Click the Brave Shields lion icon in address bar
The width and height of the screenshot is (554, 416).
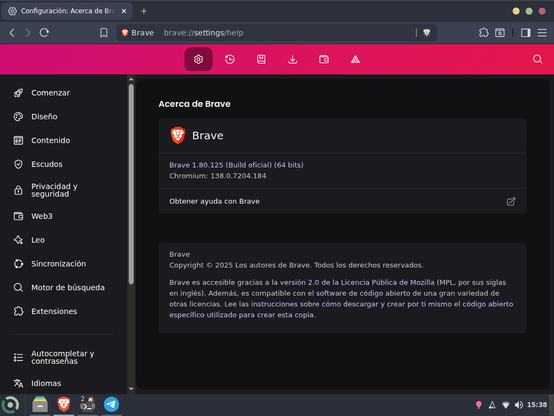tap(427, 33)
